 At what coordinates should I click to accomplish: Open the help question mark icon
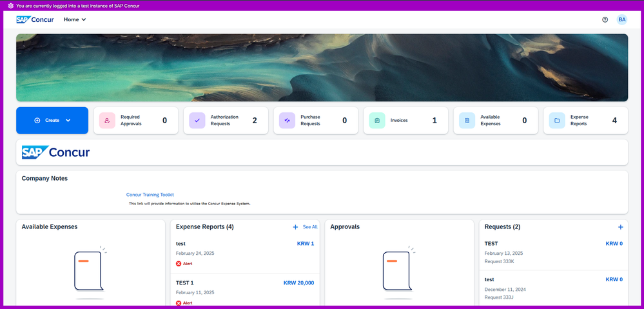[x=605, y=19]
